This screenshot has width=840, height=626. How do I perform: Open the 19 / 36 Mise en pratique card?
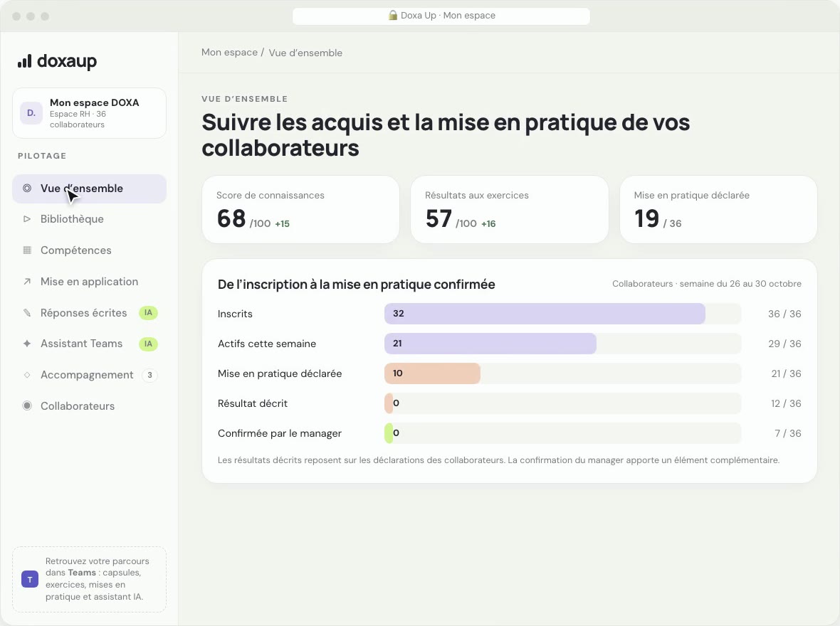coord(718,209)
